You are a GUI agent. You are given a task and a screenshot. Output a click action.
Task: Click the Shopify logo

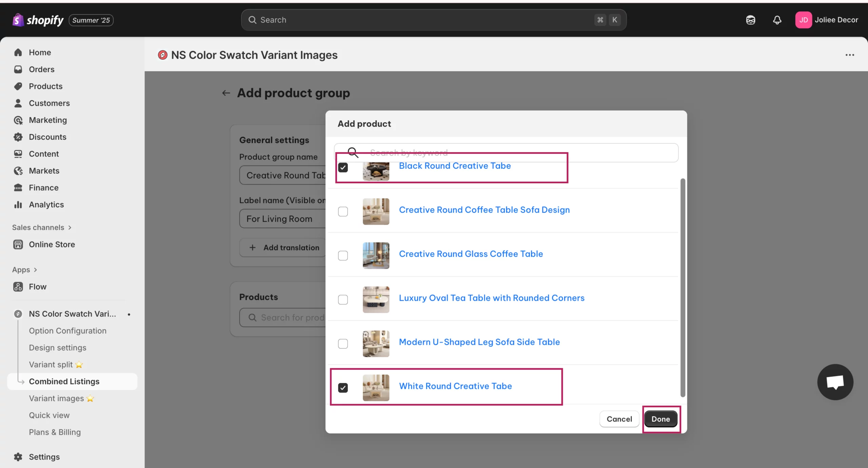(x=38, y=20)
